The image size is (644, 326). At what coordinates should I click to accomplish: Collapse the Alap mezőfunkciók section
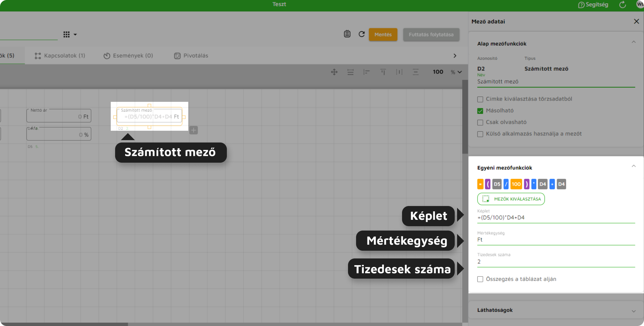pos(634,42)
